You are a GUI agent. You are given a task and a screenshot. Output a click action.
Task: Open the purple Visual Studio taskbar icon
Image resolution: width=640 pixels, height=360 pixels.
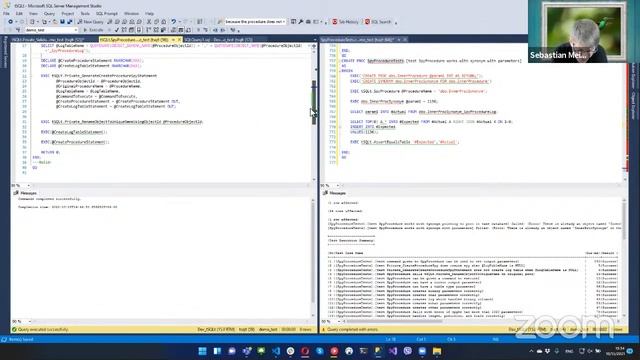[x=393, y=351]
